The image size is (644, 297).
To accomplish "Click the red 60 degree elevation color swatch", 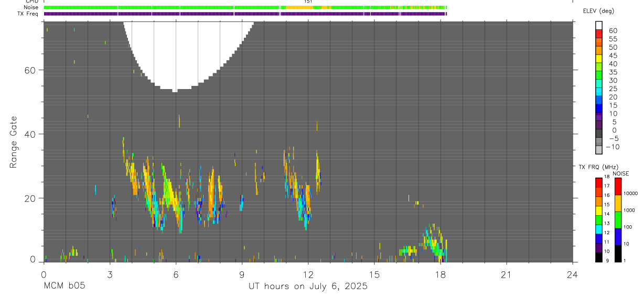I will pos(599,35).
